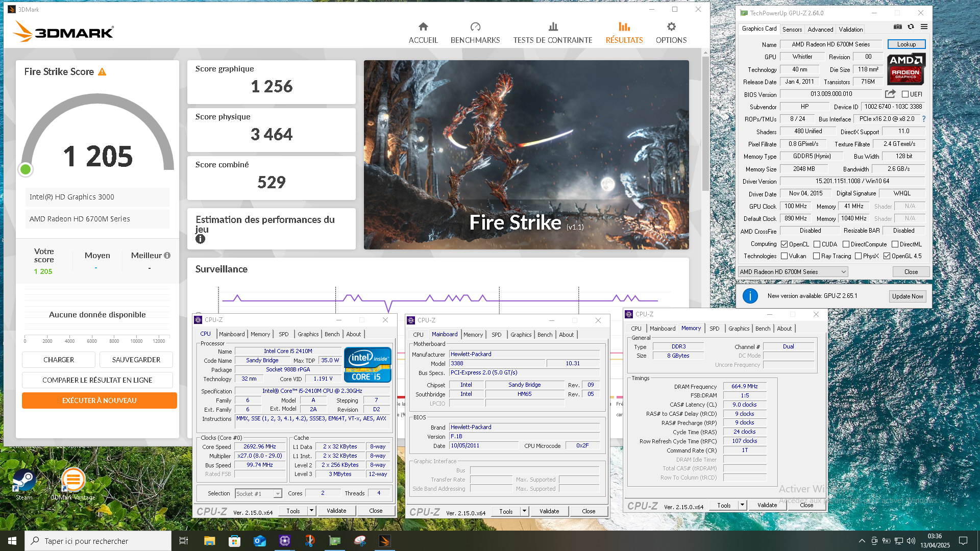Open Outlook from taskbar
Viewport: 980px width, 551px height.
pos(259,541)
